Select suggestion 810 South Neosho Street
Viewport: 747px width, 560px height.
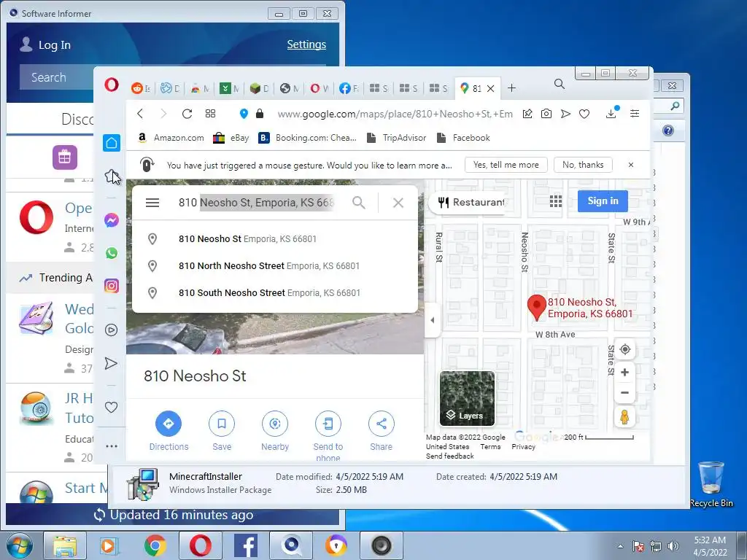[275, 293]
